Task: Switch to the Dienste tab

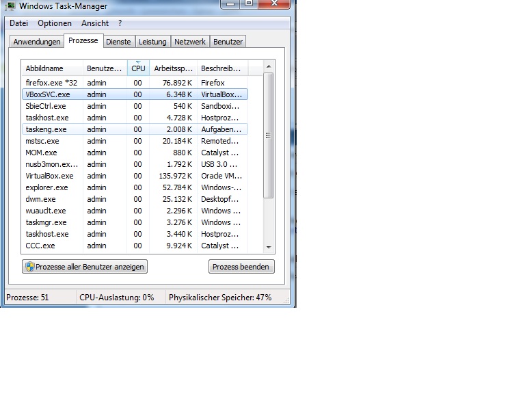Action: point(118,42)
